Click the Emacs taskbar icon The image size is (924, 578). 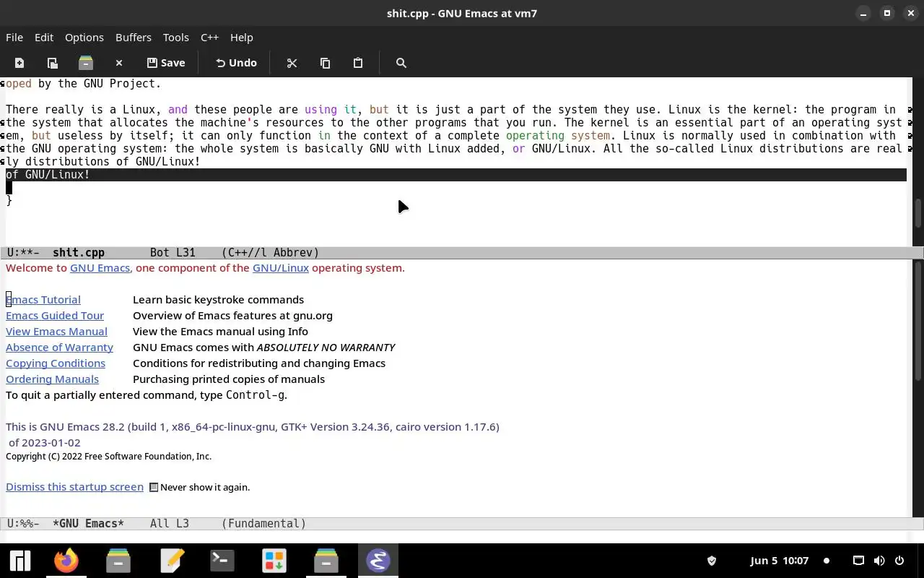tap(378, 561)
